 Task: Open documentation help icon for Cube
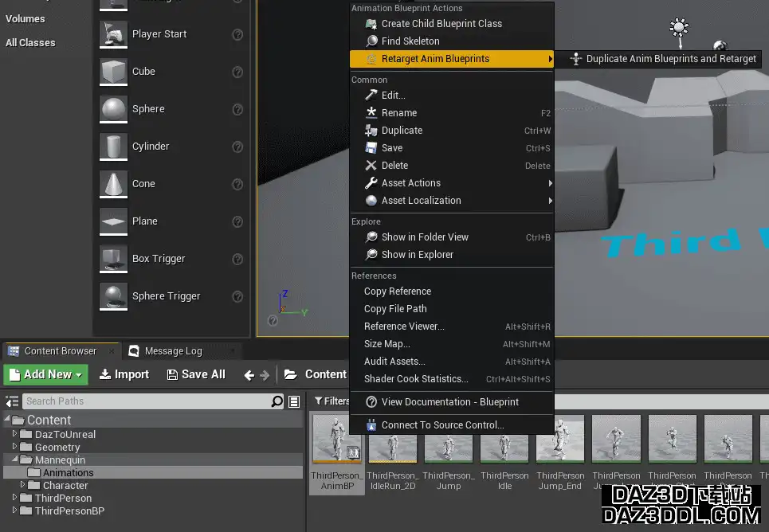pyautogui.click(x=237, y=72)
